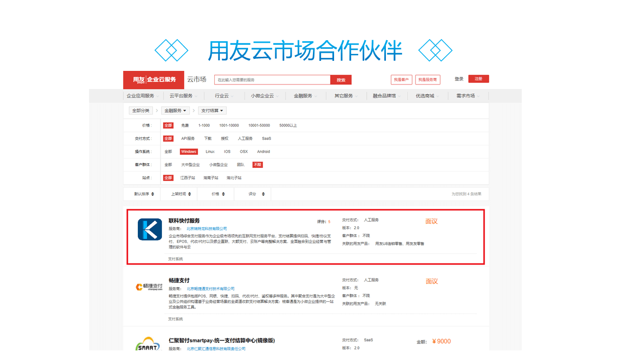Screen dimensions: 644x362
Task: Open the 融合品牌馆 menu
Action: [x=387, y=96]
